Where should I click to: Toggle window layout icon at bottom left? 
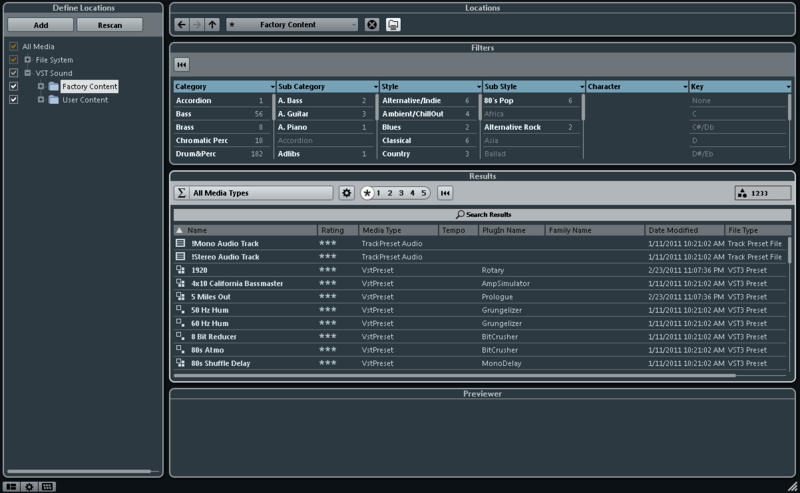pyautogui.click(x=11, y=486)
